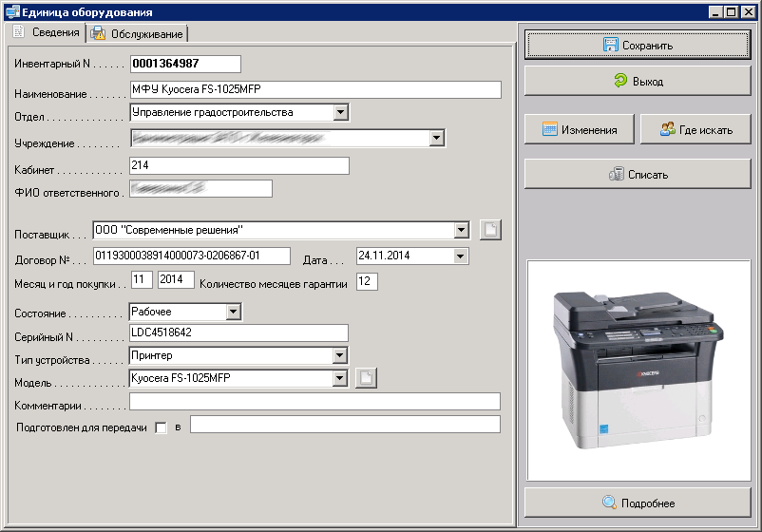This screenshot has height=532, width=762.
Task: Expand the Модель dropdown arrow
Action: (340, 378)
